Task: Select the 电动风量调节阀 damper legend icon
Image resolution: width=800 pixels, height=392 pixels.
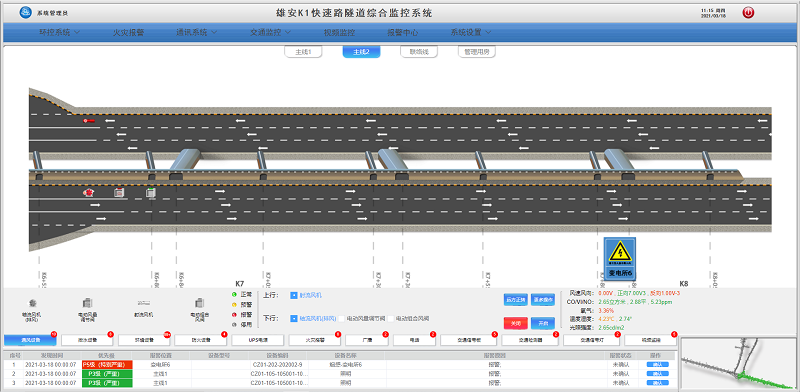Action: point(87,302)
